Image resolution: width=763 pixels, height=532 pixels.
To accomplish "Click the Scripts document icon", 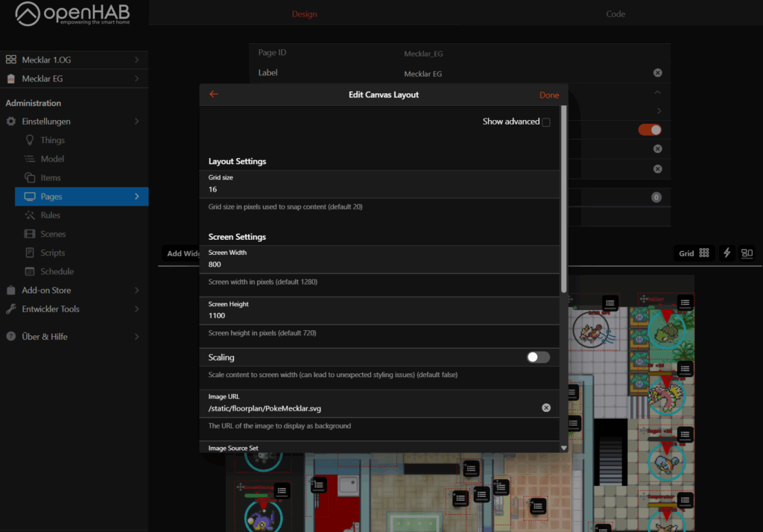I will [x=30, y=253].
